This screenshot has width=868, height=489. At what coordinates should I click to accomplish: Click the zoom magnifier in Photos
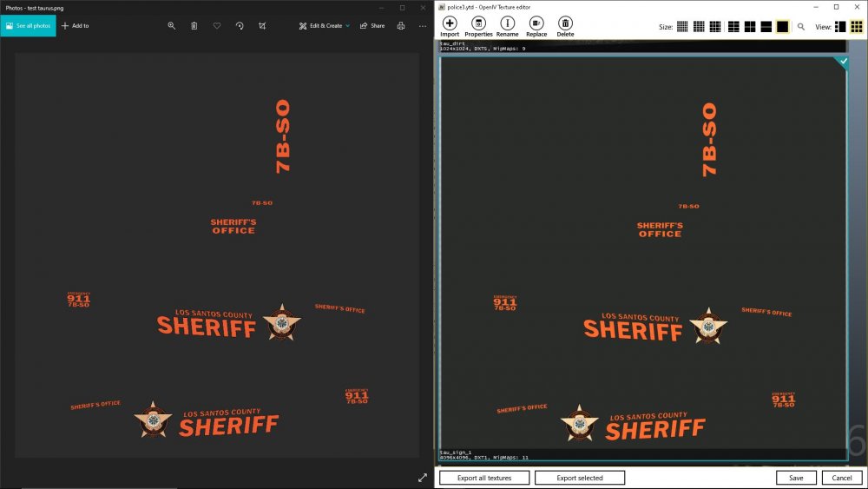click(x=171, y=26)
